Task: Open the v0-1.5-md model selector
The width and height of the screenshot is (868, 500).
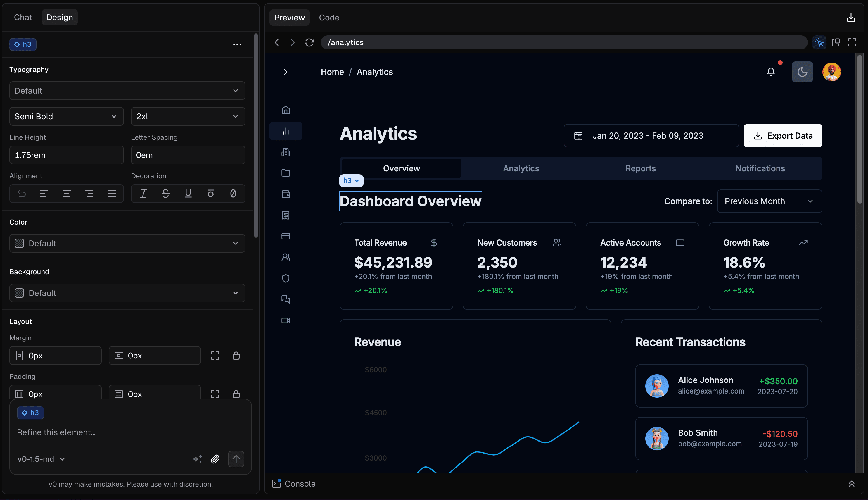Action: 41,459
